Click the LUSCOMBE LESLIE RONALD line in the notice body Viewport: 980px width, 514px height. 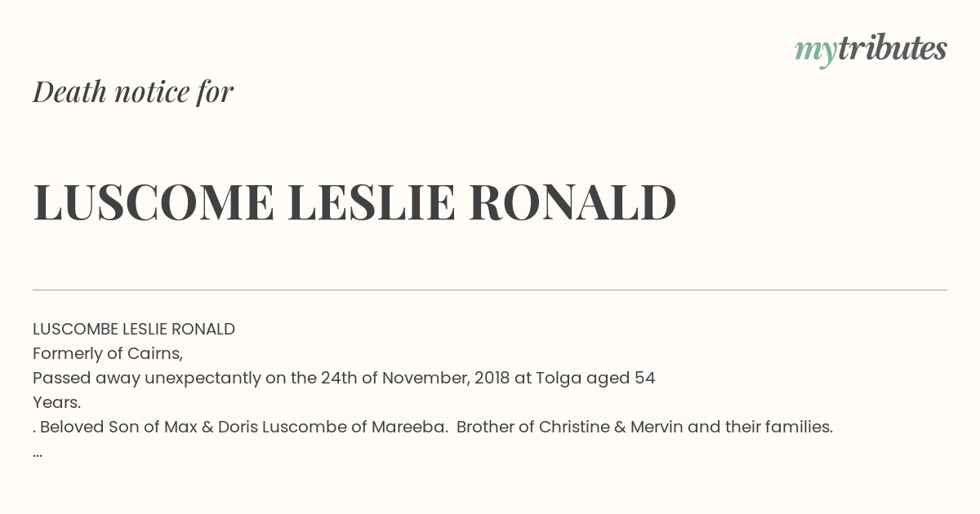point(134,329)
